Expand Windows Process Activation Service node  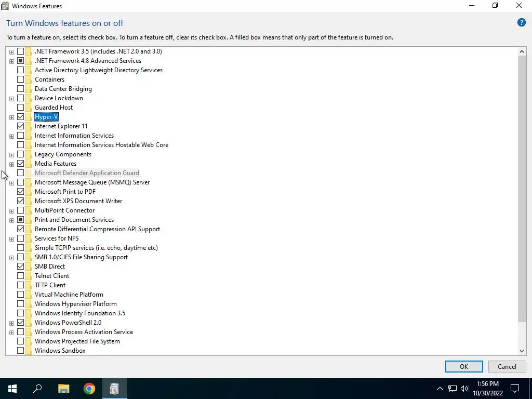[x=11, y=332]
